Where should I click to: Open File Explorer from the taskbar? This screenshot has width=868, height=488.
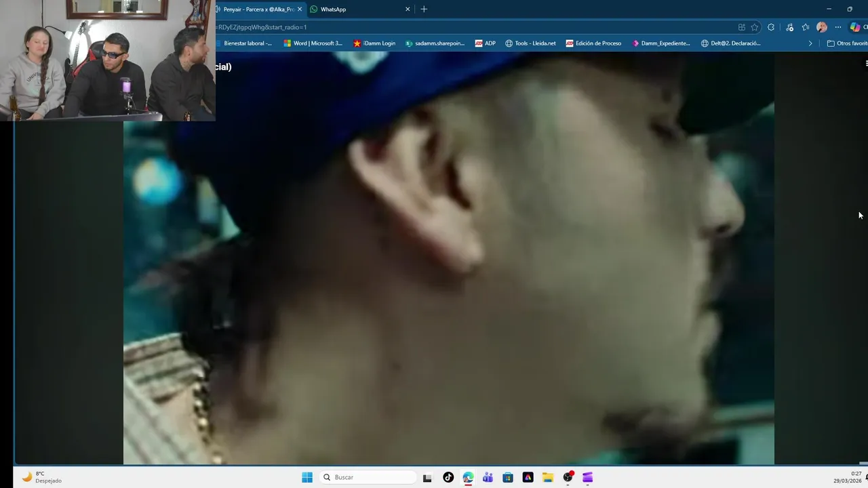point(548,477)
